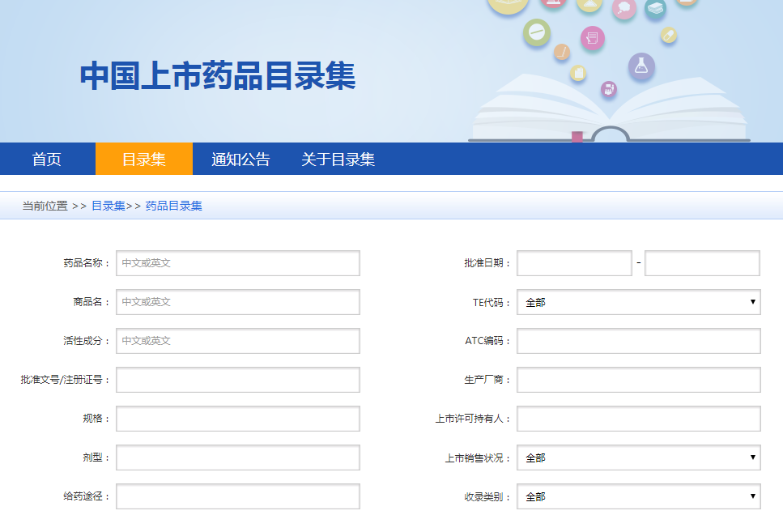Focus the 规格 input field
This screenshot has height=532, width=783.
(238, 419)
